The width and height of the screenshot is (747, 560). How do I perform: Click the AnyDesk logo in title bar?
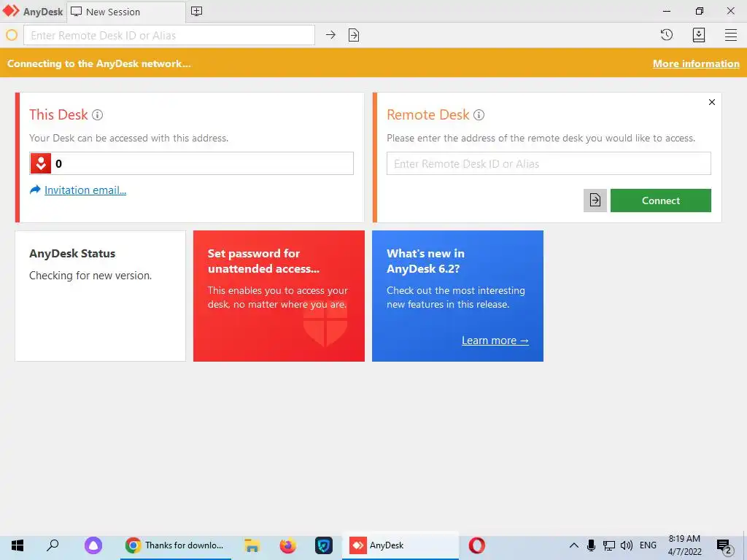(x=11, y=11)
